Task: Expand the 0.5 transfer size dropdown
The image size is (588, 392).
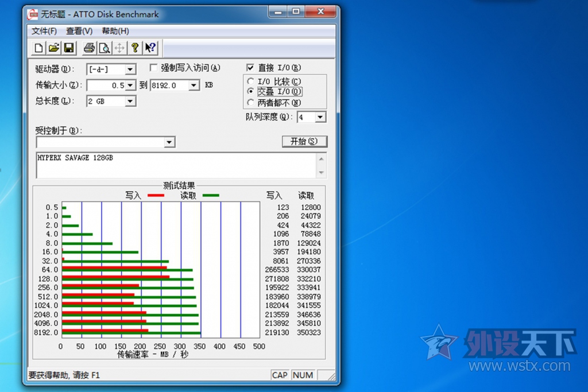Action: click(130, 86)
